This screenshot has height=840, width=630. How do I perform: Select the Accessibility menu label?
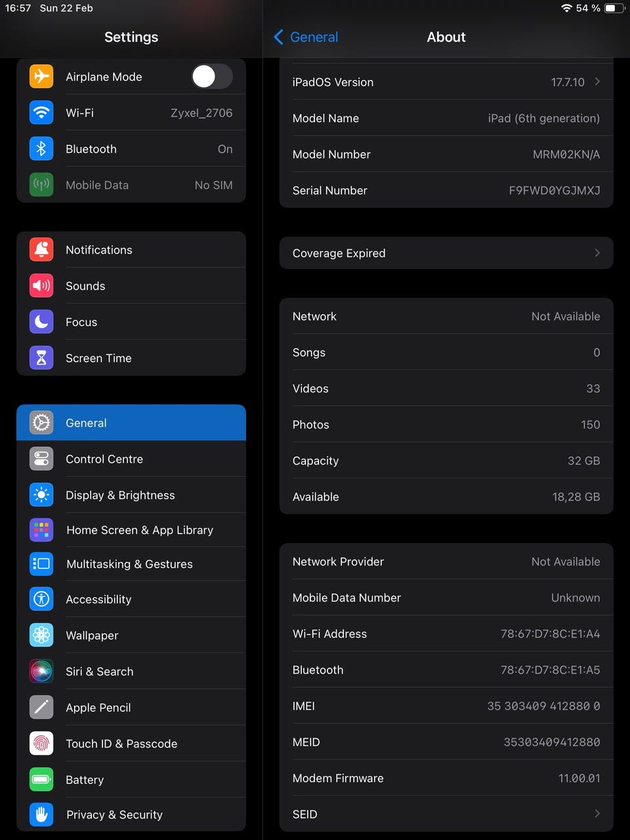(x=98, y=599)
